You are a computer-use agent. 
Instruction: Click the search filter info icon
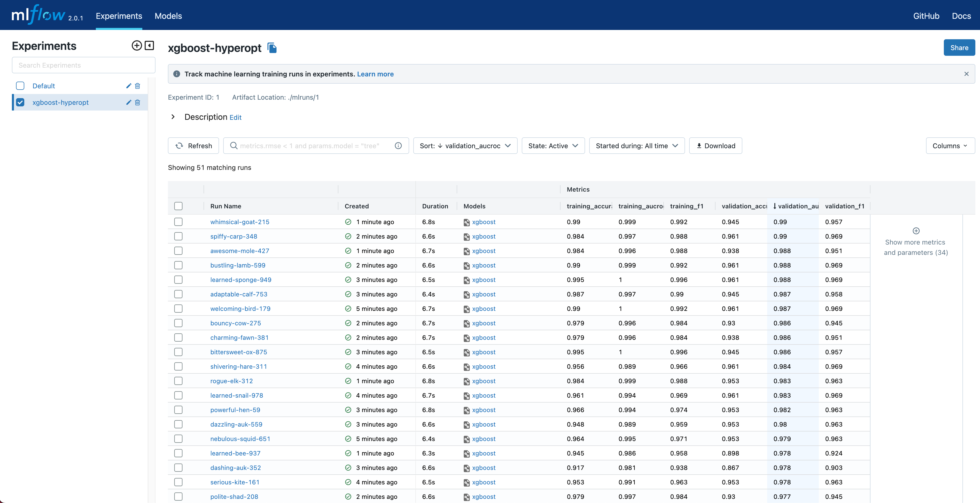click(398, 146)
